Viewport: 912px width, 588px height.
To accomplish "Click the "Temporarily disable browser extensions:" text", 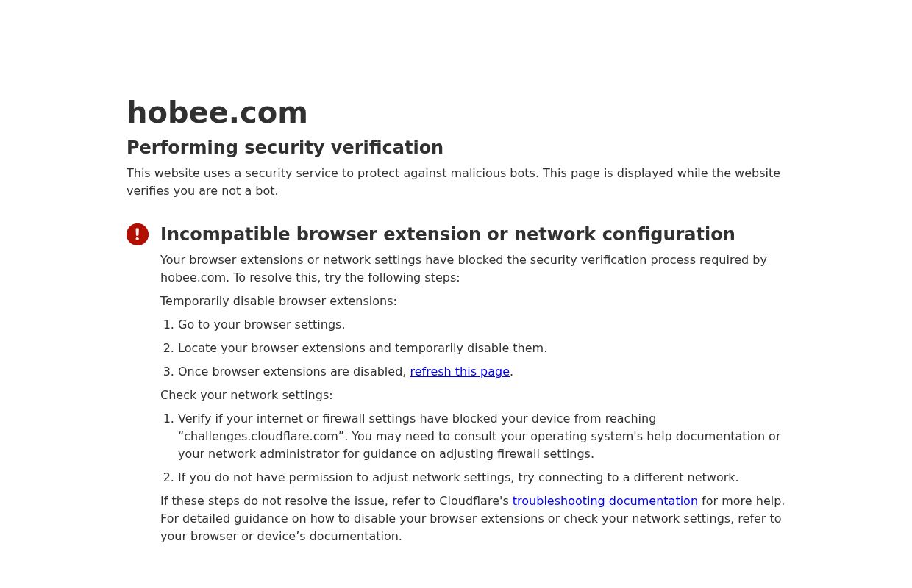I will pyautogui.click(x=278, y=301).
